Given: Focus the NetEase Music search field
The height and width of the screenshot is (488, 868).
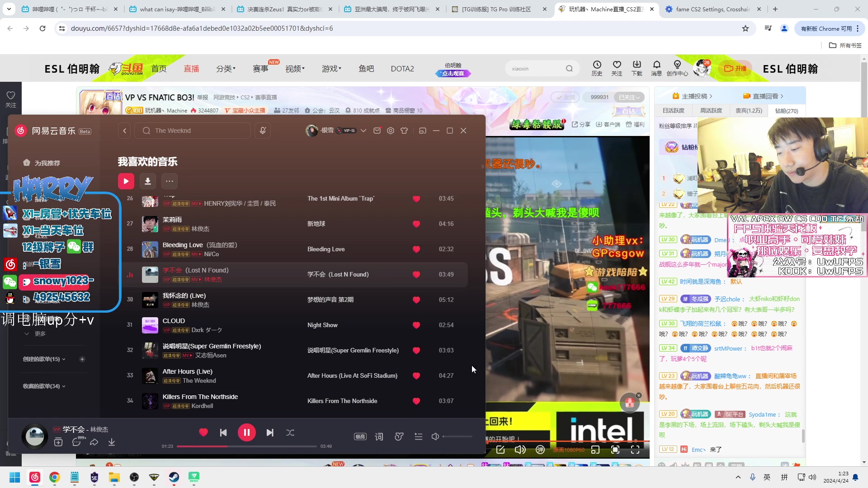Looking at the screenshot, I should (193, 131).
